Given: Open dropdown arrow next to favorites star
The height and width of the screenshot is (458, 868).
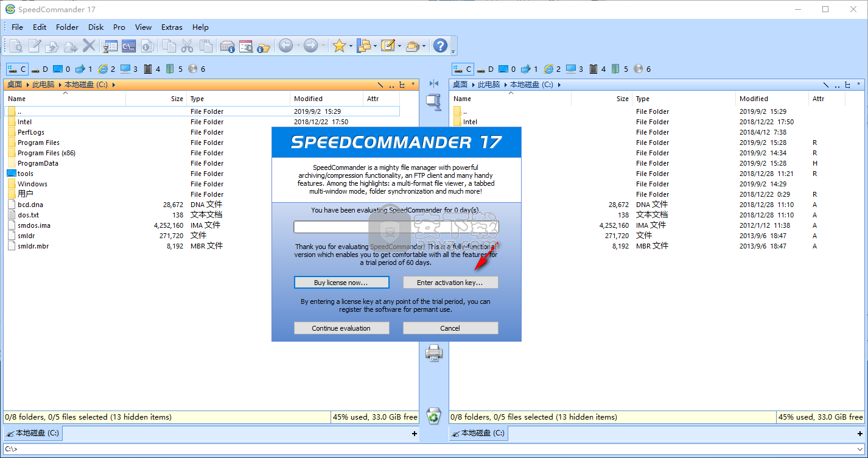Looking at the screenshot, I should pos(351,46).
